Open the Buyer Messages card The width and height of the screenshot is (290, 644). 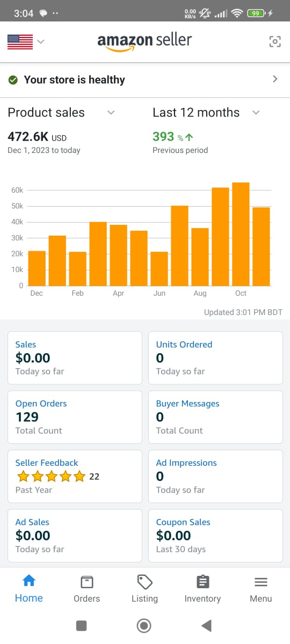coord(215,417)
